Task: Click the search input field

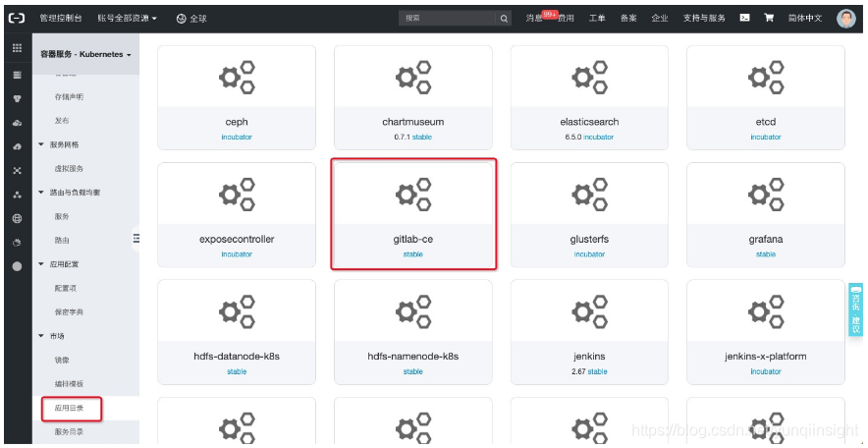Action: click(x=448, y=19)
